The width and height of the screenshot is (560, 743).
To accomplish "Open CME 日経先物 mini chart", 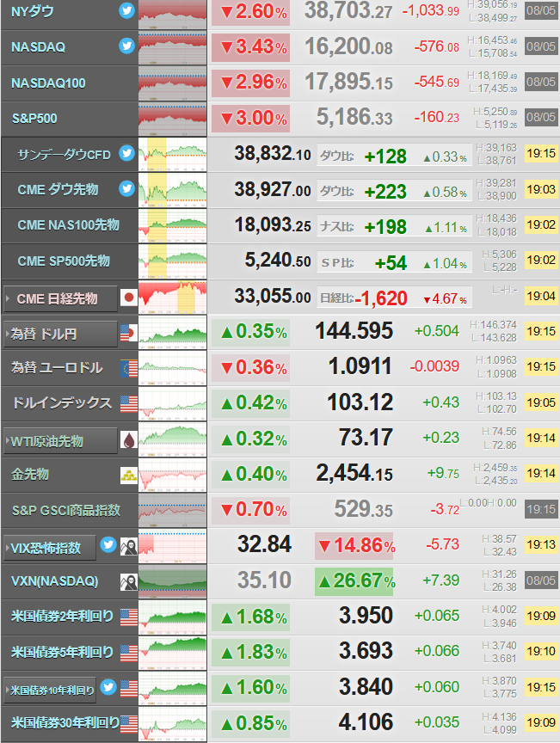I will pos(173,297).
